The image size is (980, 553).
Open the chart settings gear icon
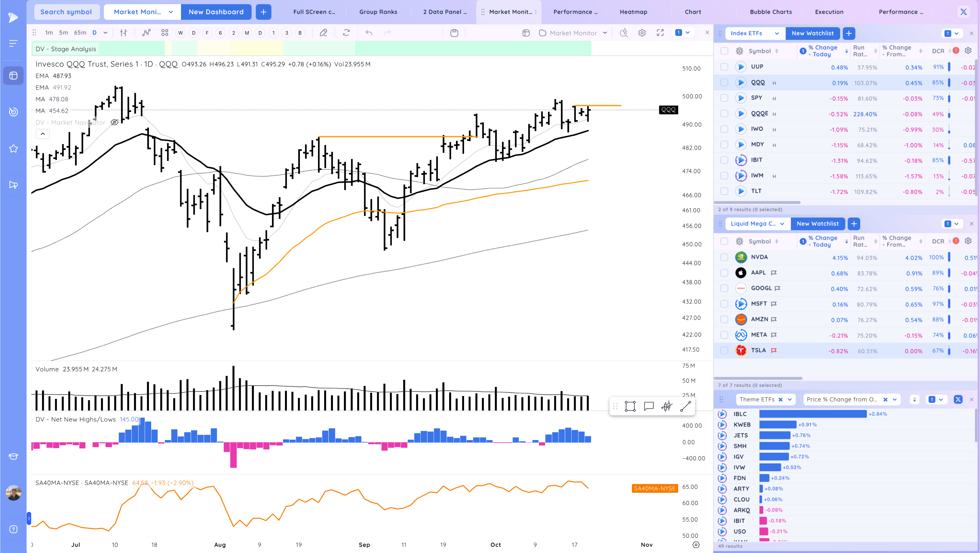pos(642,33)
